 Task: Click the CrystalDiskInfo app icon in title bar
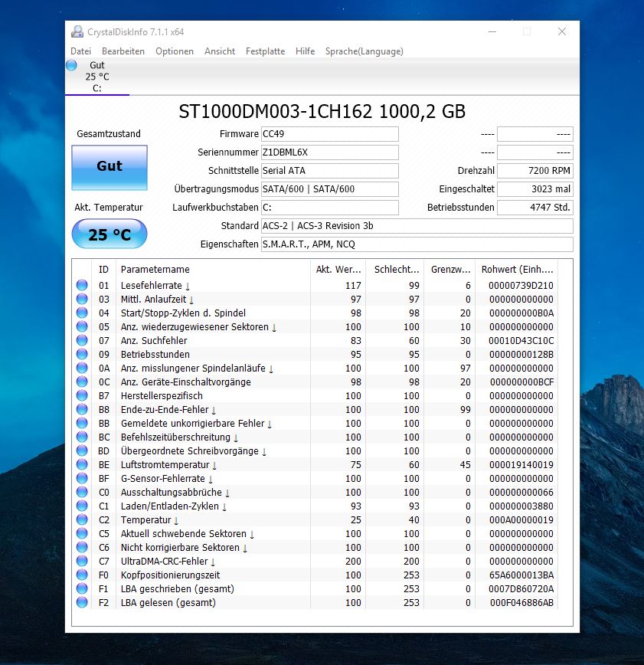click(77, 32)
